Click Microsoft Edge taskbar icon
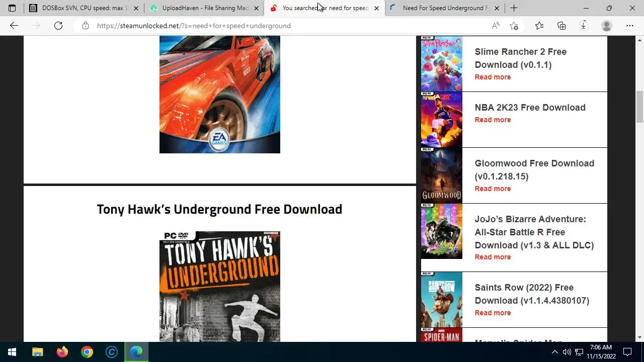The height and width of the screenshot is (362, 644). [136, 352]
